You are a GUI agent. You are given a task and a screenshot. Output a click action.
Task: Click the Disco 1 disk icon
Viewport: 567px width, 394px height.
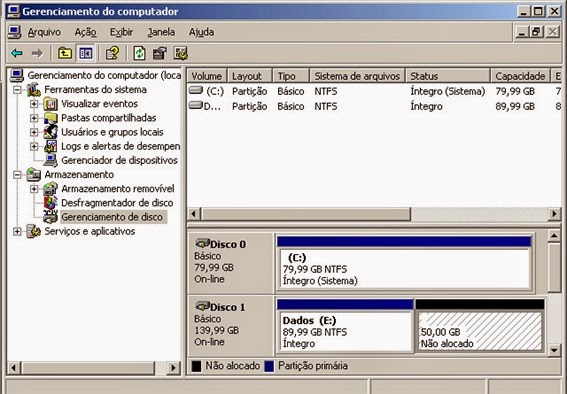(x=202, y=306)
